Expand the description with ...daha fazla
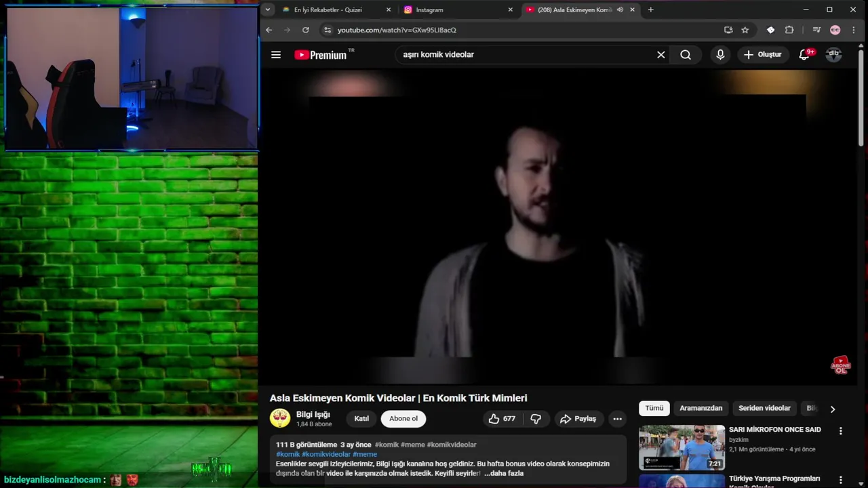The image size is (868, 488). [x=503, y=473]
